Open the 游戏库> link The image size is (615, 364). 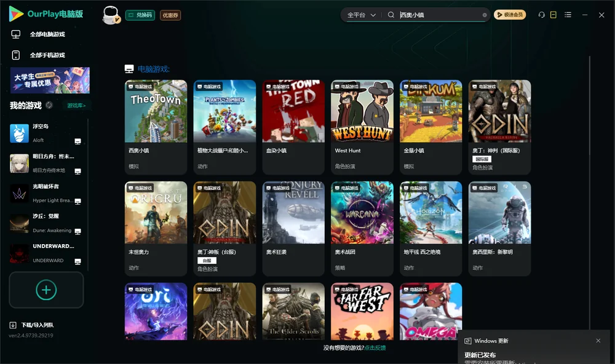click(76, 105)
